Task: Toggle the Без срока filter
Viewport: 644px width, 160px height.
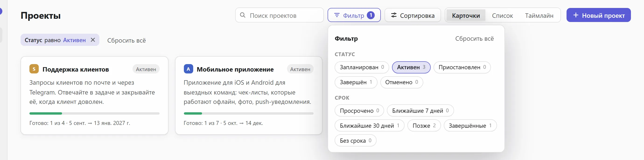Action: 356,141
